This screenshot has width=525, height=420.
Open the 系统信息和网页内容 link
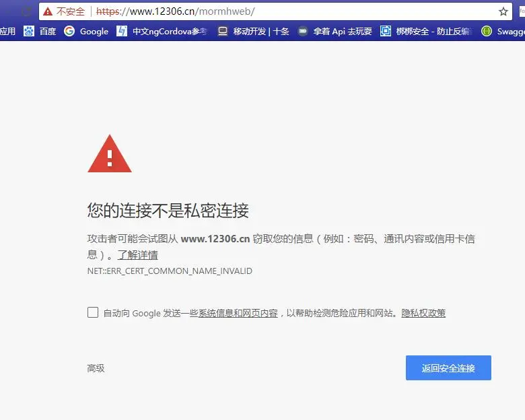tap(238, 313)
